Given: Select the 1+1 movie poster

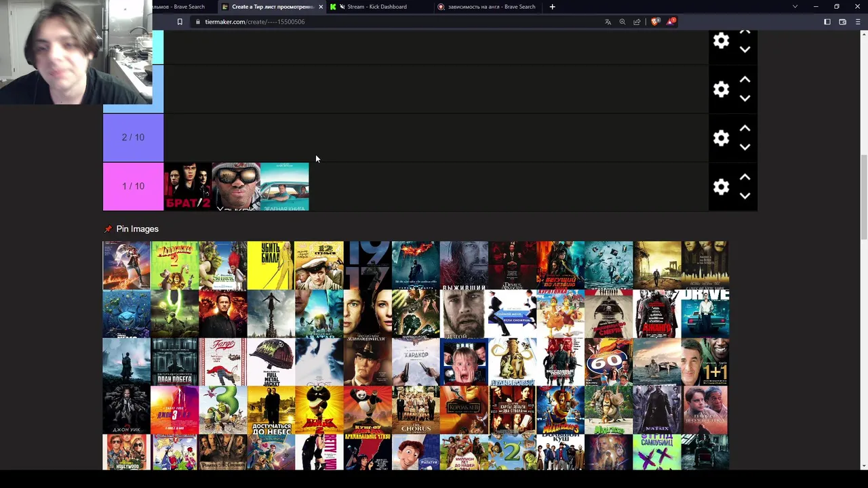Looking at the screenshot, I should click(705, 362).
